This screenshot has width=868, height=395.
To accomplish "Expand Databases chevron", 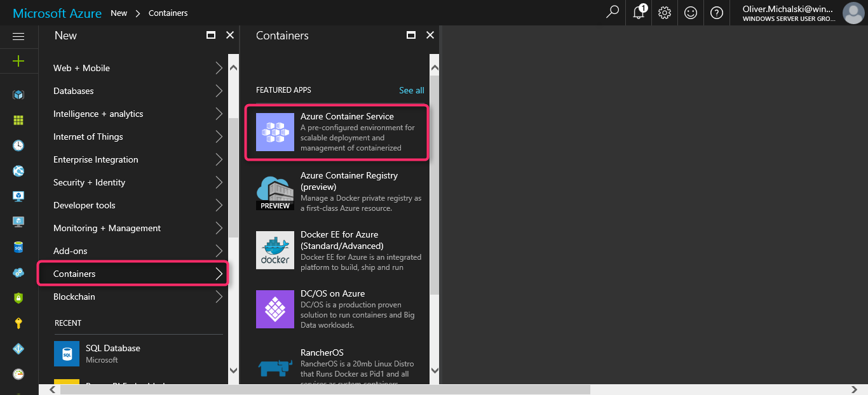I will pyautogui.click(x=219, y=91).
